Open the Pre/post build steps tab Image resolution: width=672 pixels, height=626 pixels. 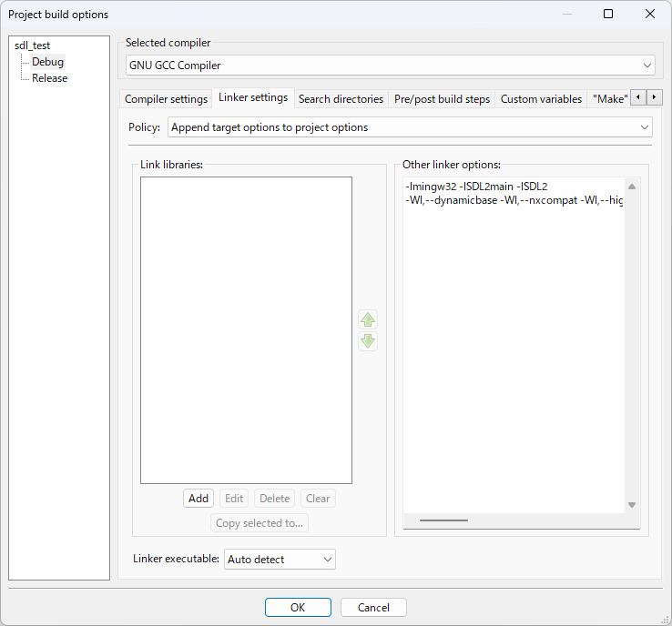442,99
